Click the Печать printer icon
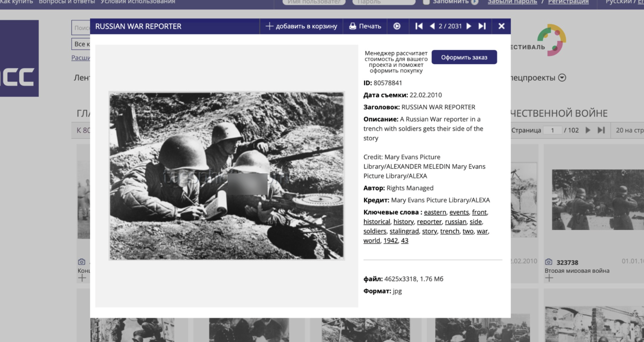644x342 pixels. [353, 26]
